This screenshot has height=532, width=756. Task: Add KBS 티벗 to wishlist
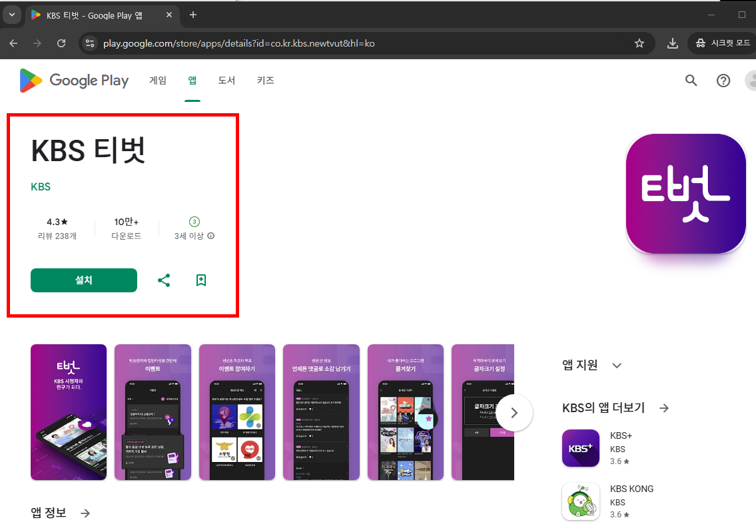tap(201, 280)
